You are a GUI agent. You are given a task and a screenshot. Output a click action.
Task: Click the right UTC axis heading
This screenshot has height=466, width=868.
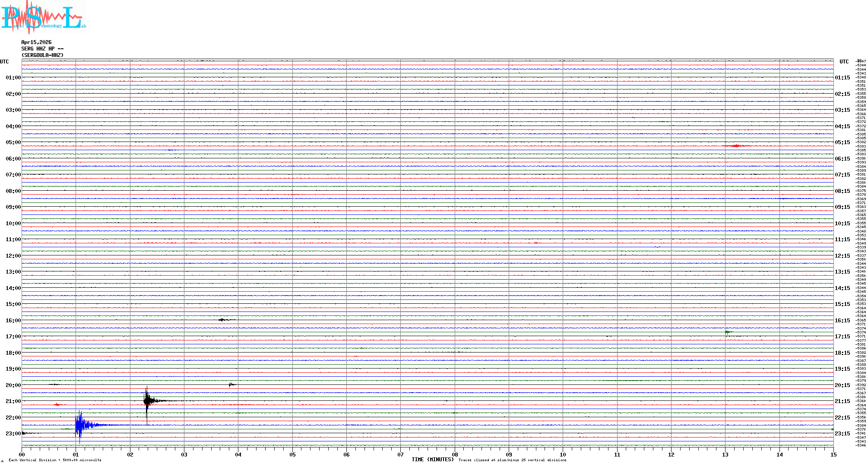pos(844,62)
